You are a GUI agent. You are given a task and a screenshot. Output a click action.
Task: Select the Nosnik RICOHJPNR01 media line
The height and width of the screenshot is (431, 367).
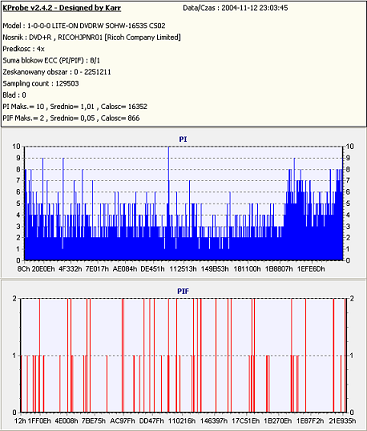pos(92,37)
